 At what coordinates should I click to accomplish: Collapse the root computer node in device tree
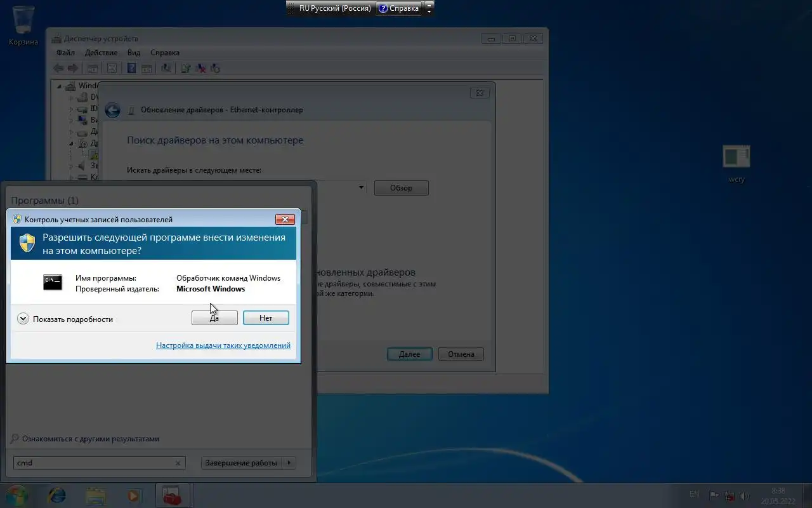point(60,86)
